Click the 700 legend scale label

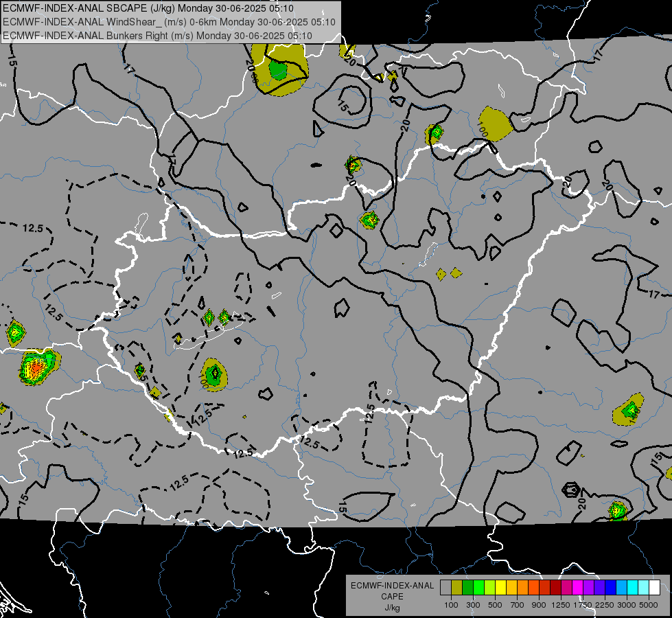pyautogui.click(x=518, y=605)
